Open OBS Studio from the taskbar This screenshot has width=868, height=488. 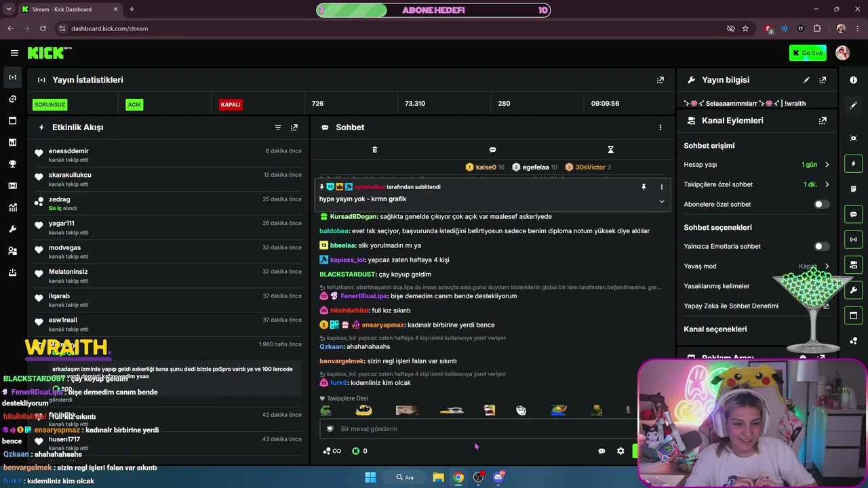[x=479, y=477]
